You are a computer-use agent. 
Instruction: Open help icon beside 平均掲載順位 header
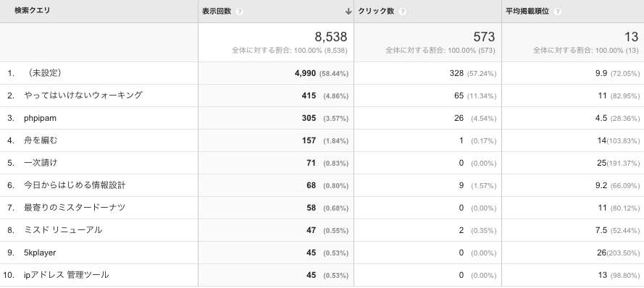click(557, 12)
